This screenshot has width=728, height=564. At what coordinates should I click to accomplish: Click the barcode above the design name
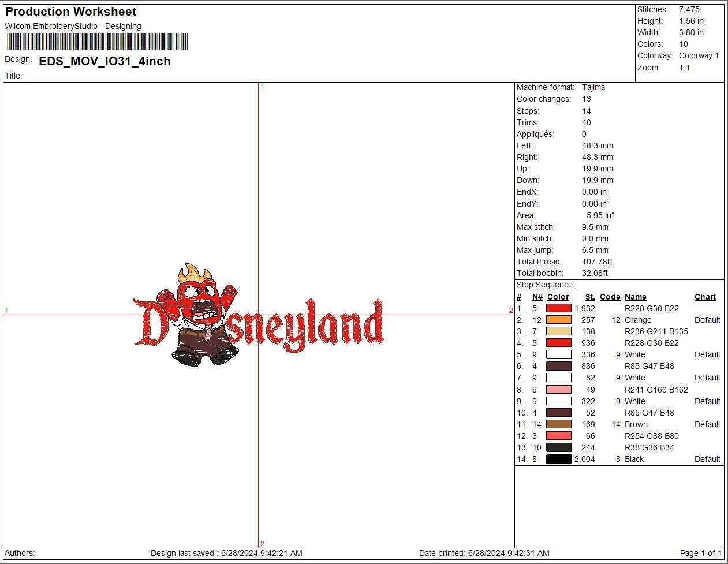[x=96, y=41]
